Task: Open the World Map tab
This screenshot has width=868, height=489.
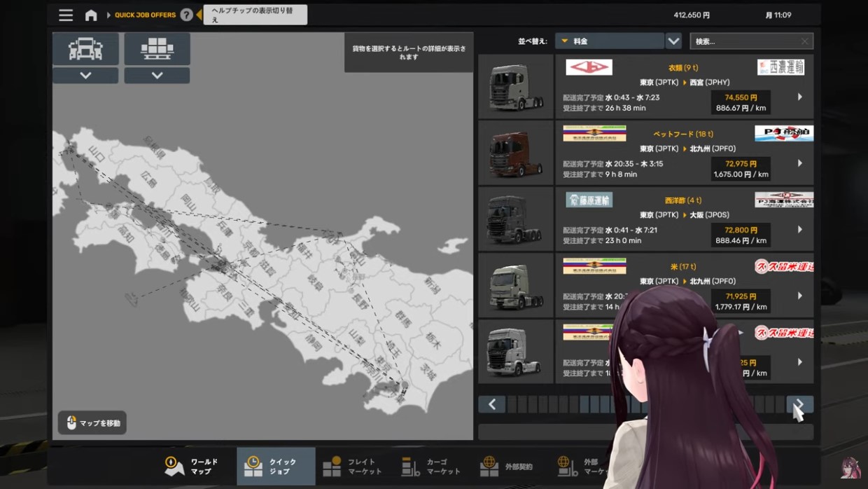Action: pyautogui.click(x=192, y=467)
